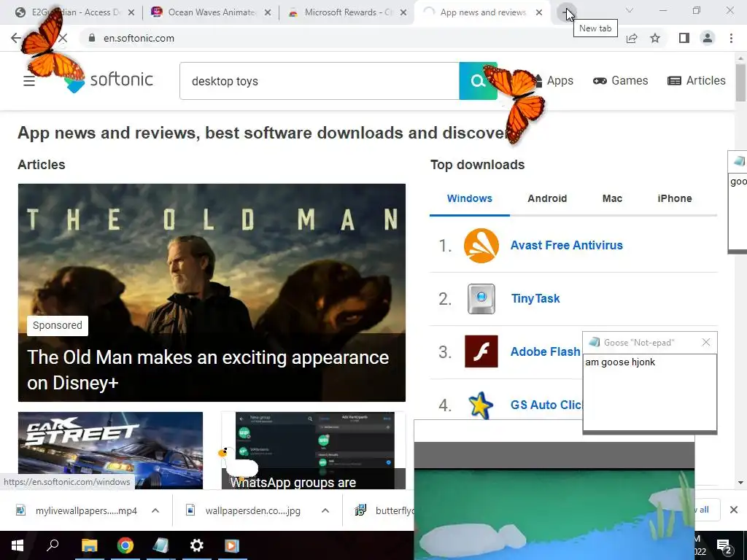Screen dimensions: 747x560
Task: Click inside the Goose Not-epad text area
Action: [x=650, y=392]
